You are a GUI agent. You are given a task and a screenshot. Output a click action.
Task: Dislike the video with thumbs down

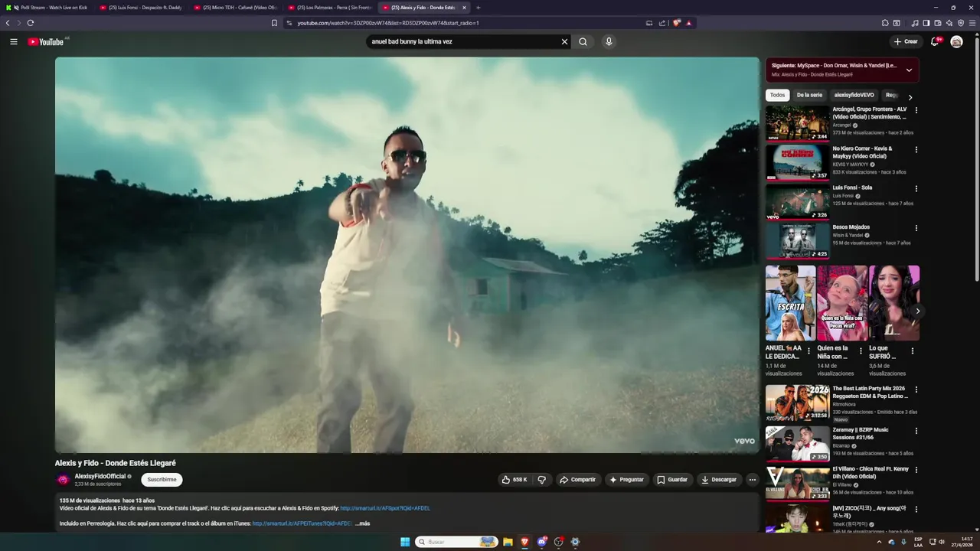click(542, 480)
